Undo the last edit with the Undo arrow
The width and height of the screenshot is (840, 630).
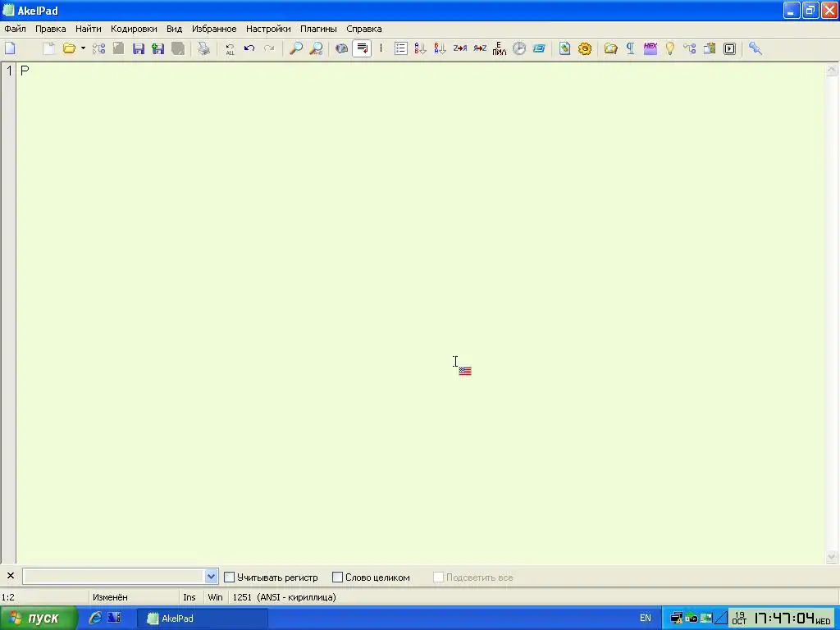coord(249,48)
